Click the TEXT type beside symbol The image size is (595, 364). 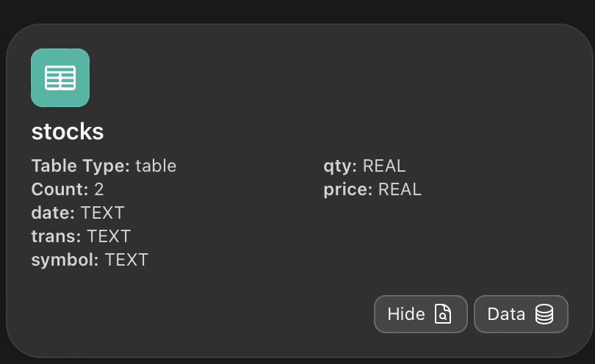point(126,260)
